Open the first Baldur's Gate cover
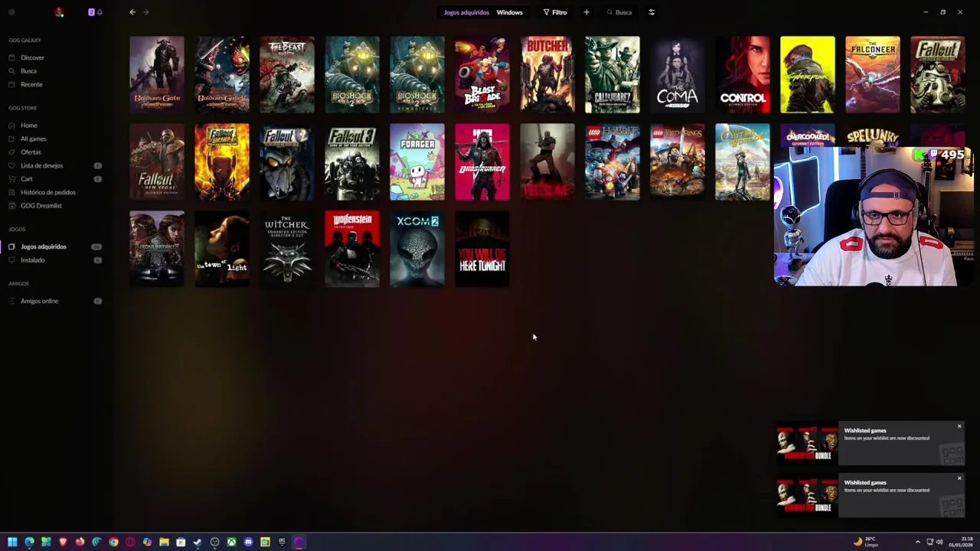 point(157,74)
